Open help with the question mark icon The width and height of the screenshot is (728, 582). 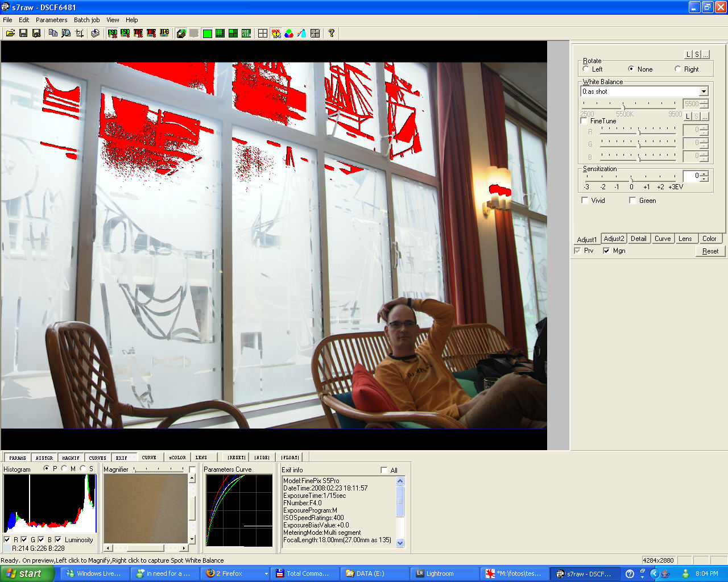pyautogui.click(x=331, y=34)
